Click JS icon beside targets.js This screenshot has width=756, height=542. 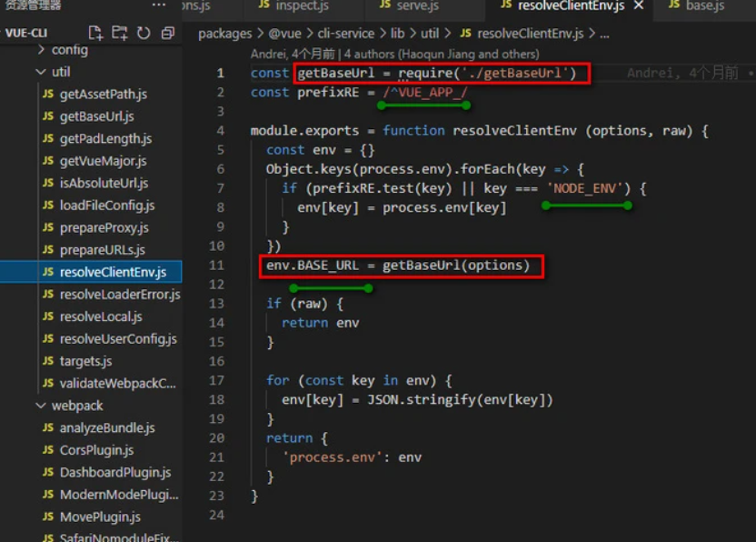pos(48,360)
